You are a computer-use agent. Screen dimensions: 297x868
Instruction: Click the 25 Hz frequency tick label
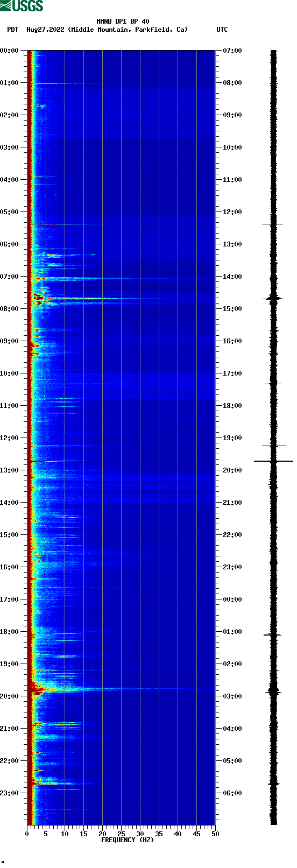coord(121,834)
